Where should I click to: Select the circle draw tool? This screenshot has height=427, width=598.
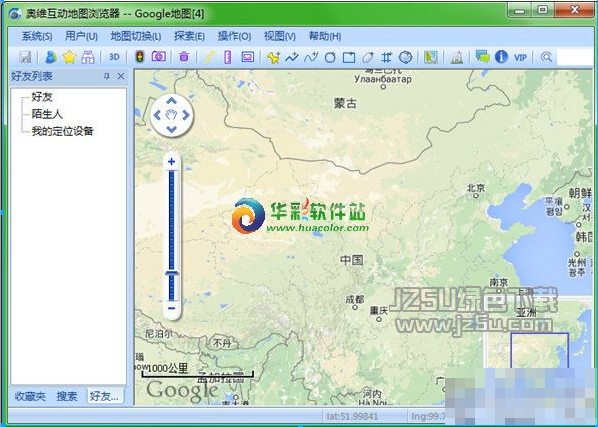coord(330,58)
